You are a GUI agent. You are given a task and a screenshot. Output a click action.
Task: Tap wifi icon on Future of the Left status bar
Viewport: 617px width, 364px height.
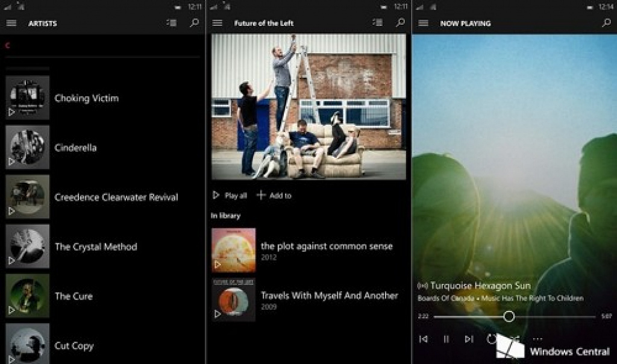click(x=227, y=6)
